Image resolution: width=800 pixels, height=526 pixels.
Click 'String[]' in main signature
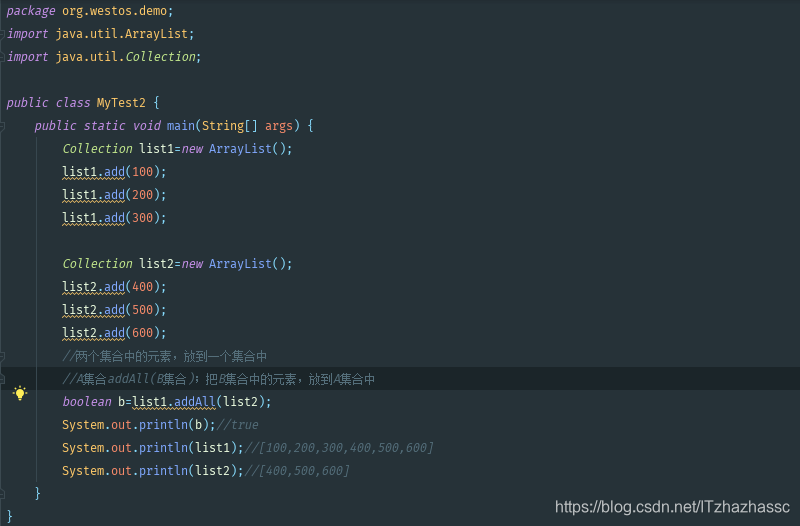coord(230,126)
